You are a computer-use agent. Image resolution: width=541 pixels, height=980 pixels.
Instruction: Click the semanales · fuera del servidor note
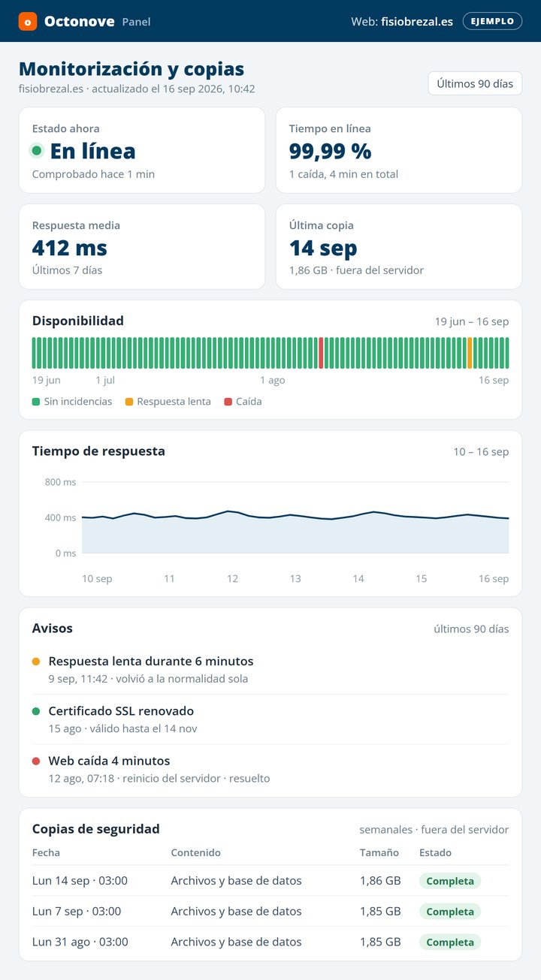pos(434,830)
